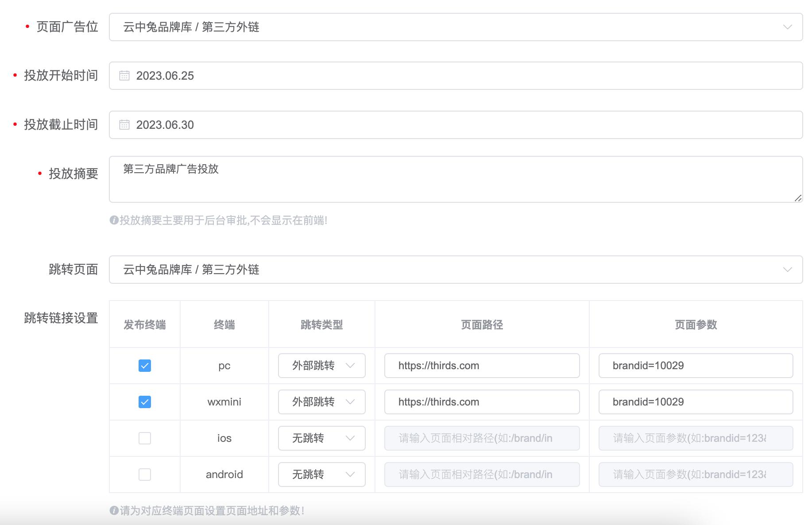Uncheck the wxmini 发布终端 checkbox
812x525 pixels.
pos(144,402)
